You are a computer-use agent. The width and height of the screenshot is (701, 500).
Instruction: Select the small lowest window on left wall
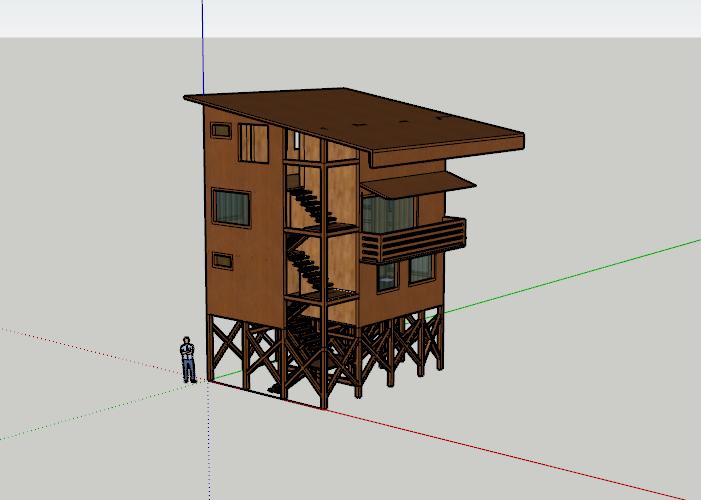click(x=223, y=260)
